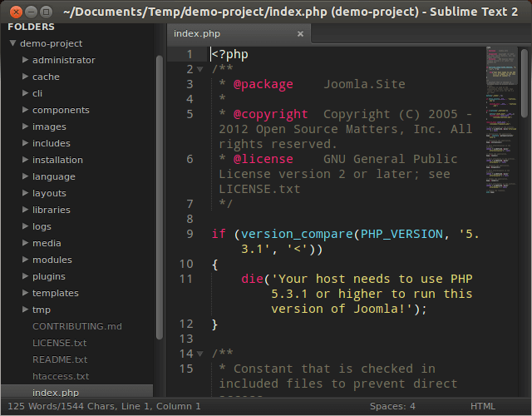Click line number 11 in the gutter

click(x=186, y=280)
